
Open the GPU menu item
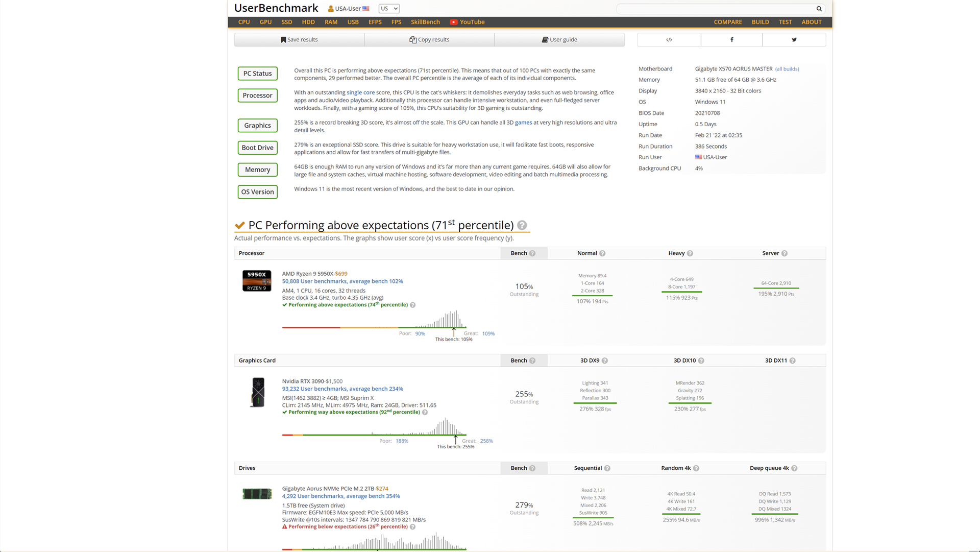(265, 22)
